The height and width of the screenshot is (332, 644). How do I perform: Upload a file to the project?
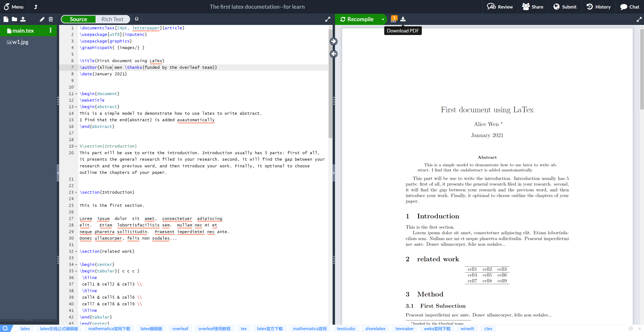23,19
